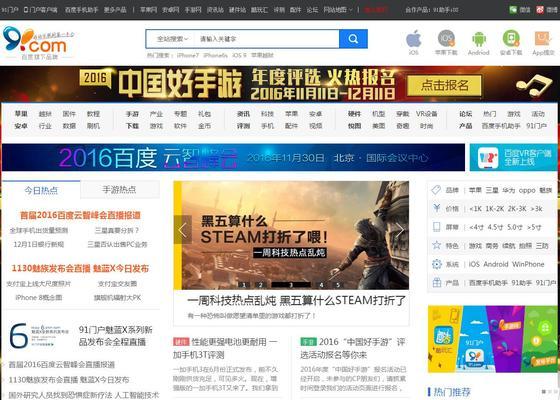Select the >3k price filter
The image size is (560, 400).
click(x=537, y=209)
